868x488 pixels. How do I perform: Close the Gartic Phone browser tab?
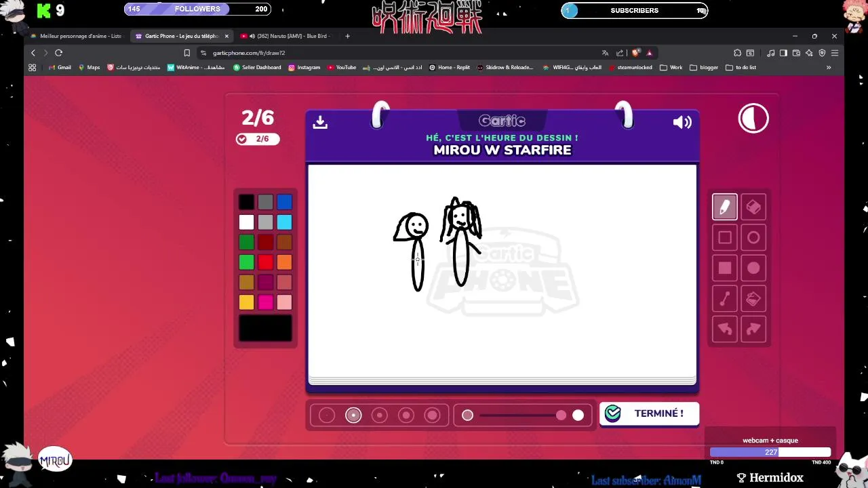click(226, 36)
